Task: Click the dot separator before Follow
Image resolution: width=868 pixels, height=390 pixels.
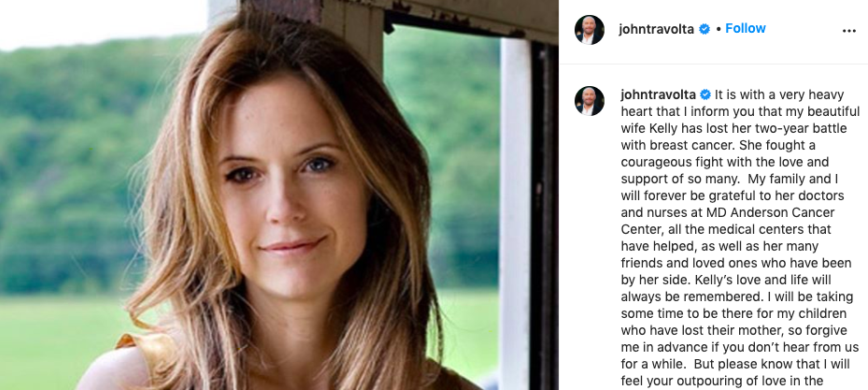Action: (718, 29)
